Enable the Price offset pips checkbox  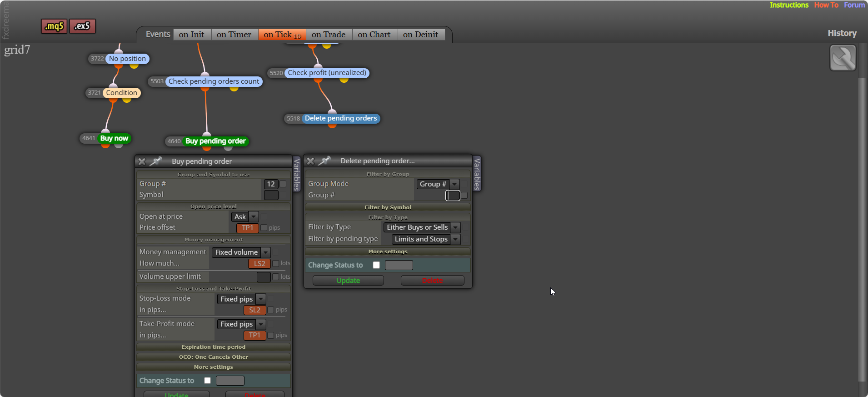coord(264,228)
